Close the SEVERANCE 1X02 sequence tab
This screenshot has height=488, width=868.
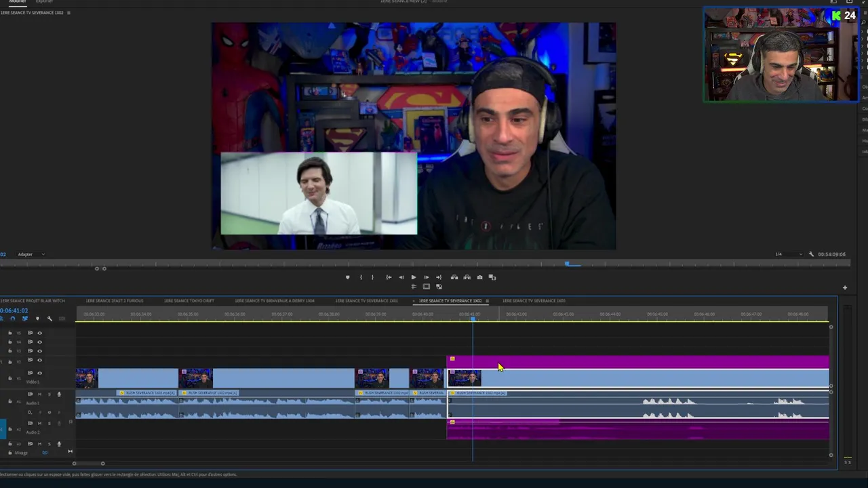(415, 301)
